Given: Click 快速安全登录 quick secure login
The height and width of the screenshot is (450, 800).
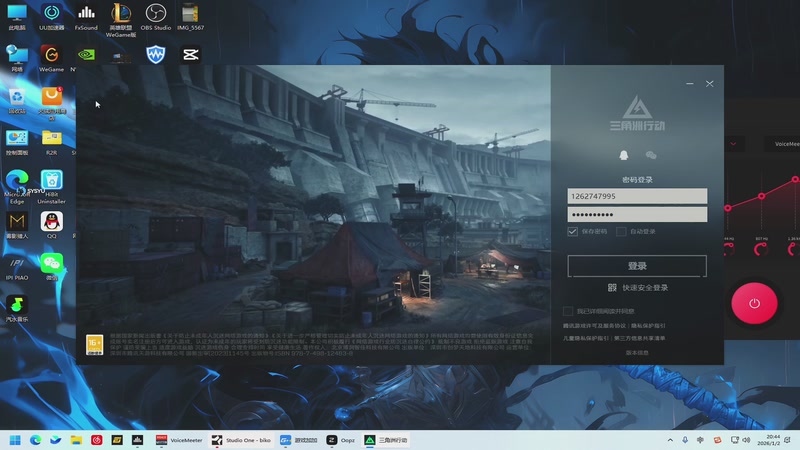Looking at the screenshot, I should click(x=645, y=288).
